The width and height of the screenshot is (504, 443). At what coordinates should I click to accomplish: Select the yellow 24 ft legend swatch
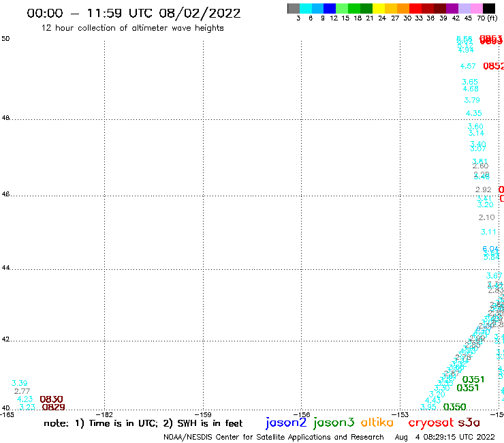click(379, 8)
